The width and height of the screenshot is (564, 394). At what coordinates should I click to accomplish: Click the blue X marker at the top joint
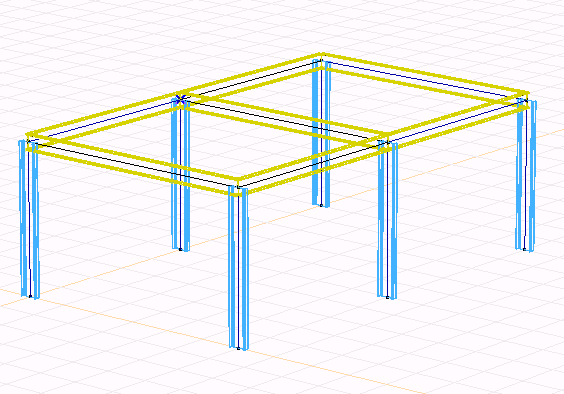tap(181, 98)
